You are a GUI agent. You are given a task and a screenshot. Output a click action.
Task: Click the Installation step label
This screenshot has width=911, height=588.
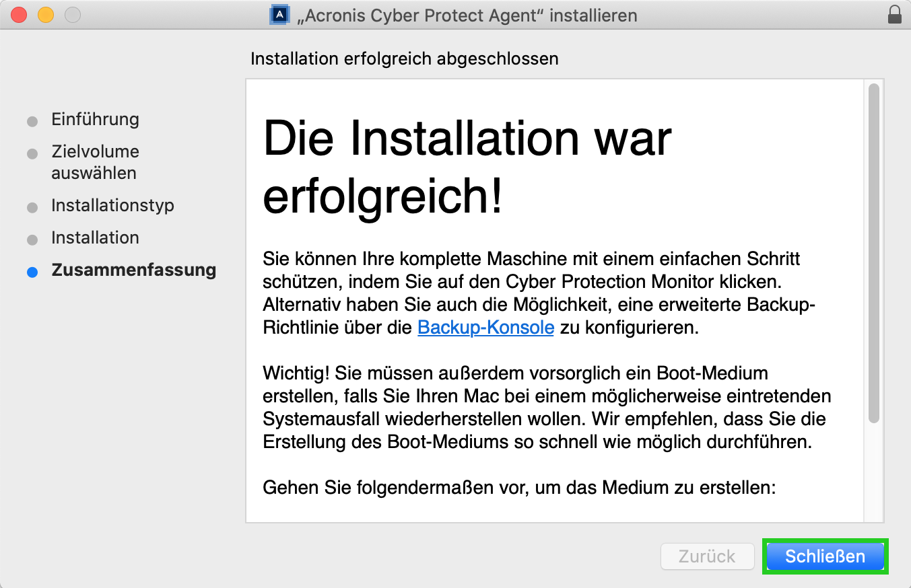[95, 237]
